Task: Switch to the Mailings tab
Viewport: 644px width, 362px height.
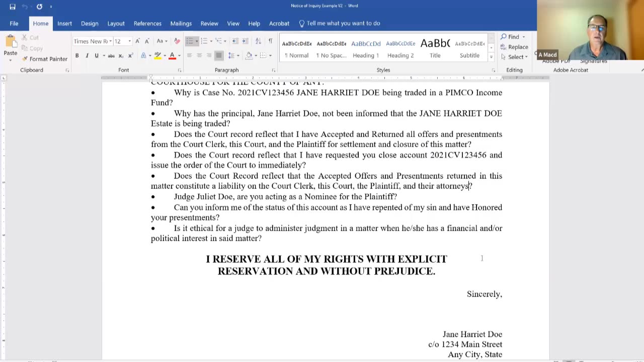Action: pyautogui.click(x=181, y=23)
